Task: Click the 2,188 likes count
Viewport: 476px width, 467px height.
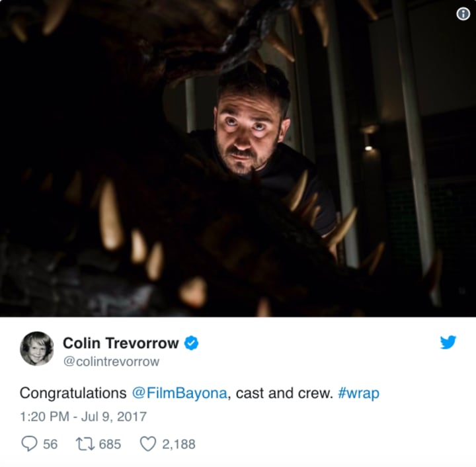Action: click(178, 445)
